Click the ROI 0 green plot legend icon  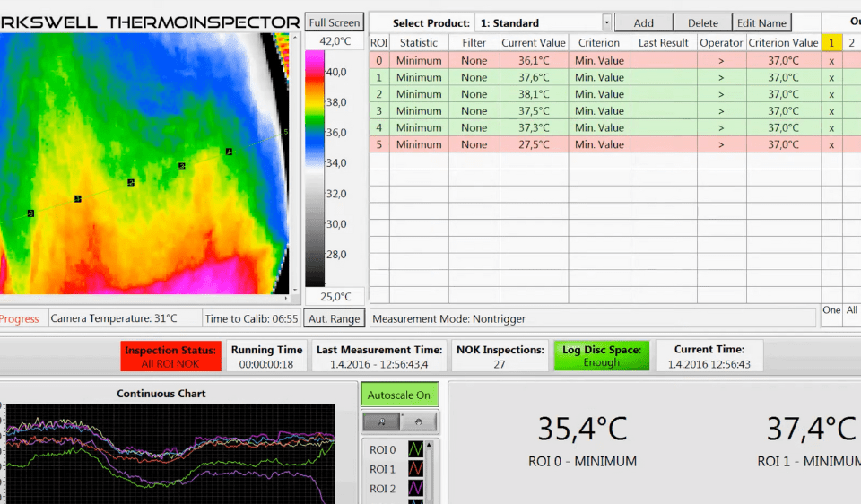[415, 449]
